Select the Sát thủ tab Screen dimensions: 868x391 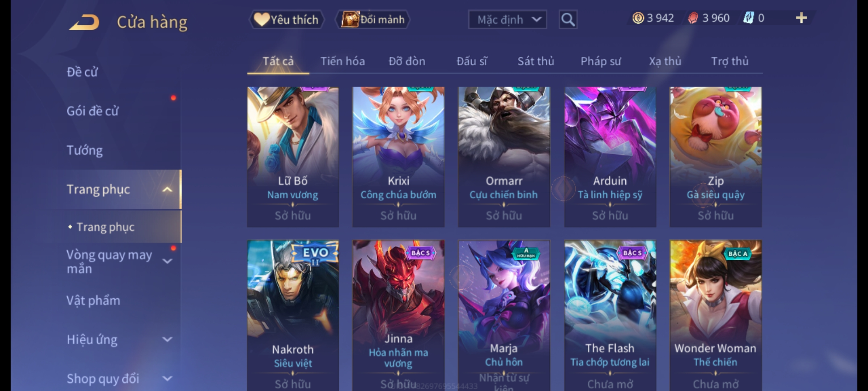point(536,61)
